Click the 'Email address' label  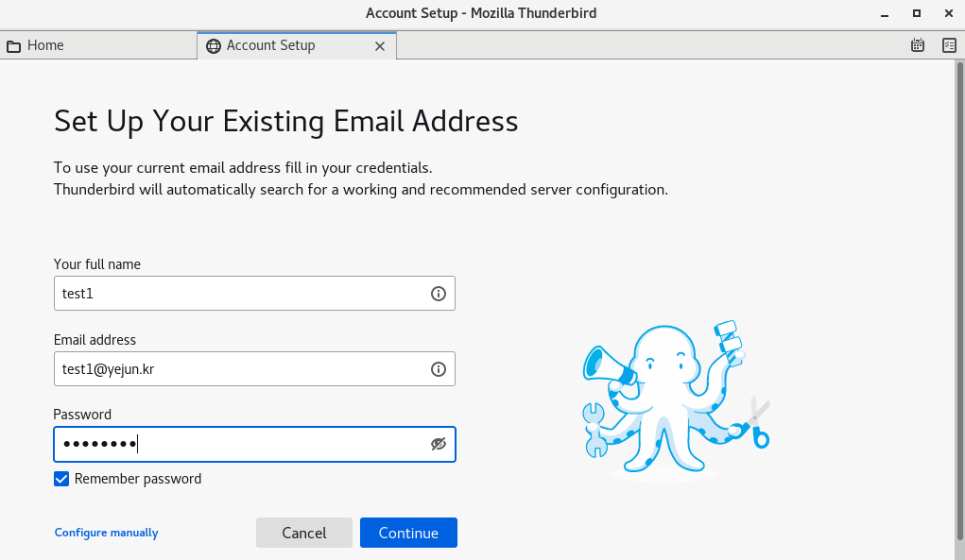[95, 340]
